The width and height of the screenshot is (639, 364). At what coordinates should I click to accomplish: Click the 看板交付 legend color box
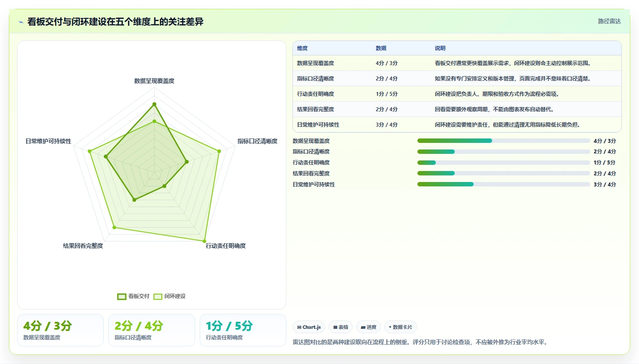(x=122, y=296)
